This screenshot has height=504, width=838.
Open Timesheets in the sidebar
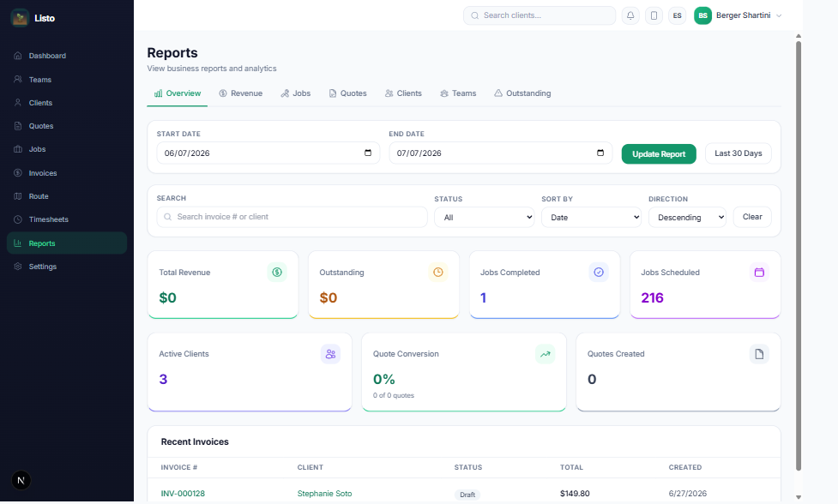pyautogui.click(x=67, y=219)
